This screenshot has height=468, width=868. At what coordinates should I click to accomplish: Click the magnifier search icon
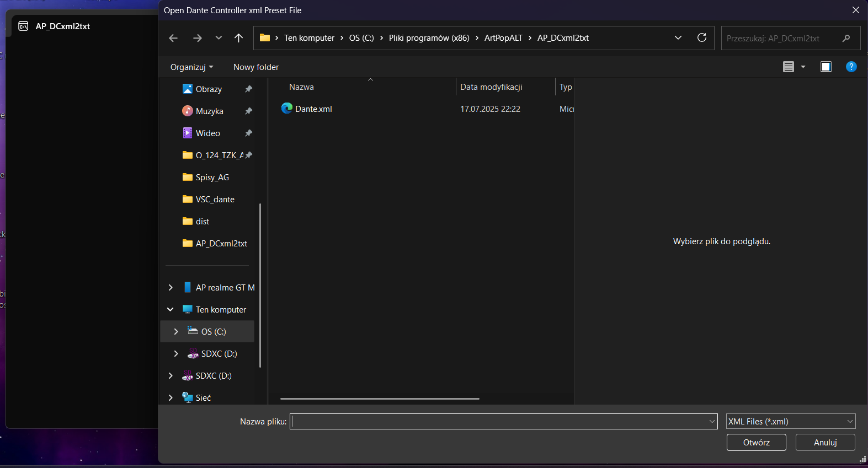pyautogui.click(x=846, y=38)
